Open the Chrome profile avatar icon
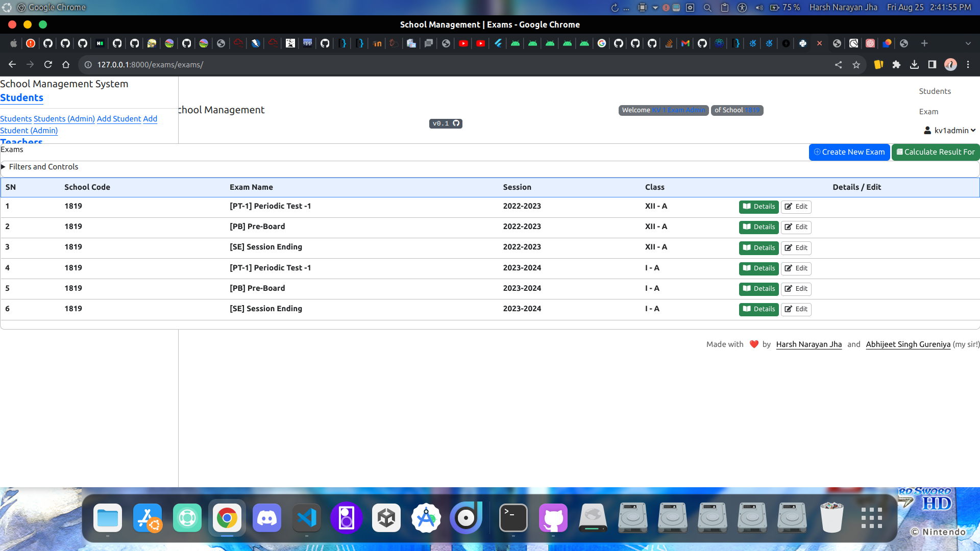Viewport: 980px width, 551px height. (x=950, y=65)
